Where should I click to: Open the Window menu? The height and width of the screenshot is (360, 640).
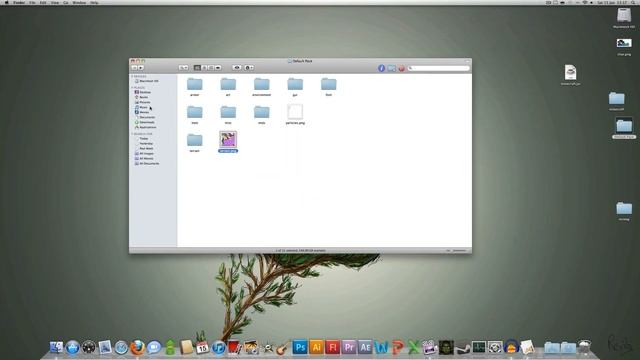(x=79, y=2)
